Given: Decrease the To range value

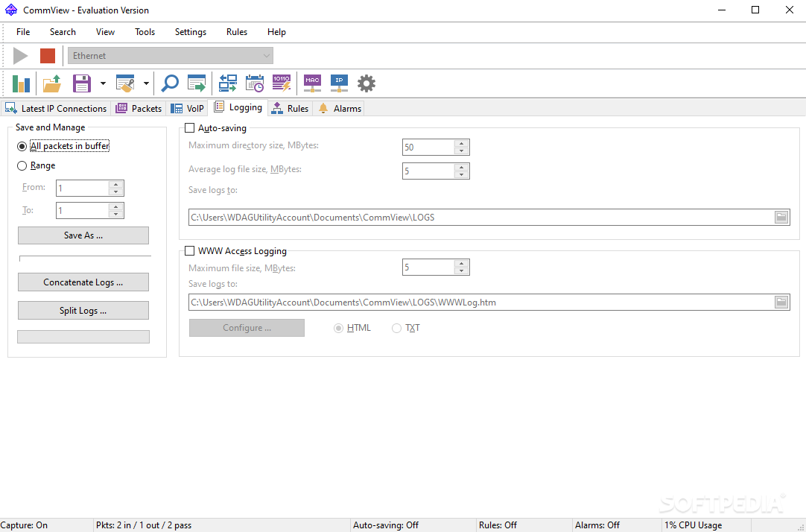Looking at the screenshot, I should coord(116,214).
